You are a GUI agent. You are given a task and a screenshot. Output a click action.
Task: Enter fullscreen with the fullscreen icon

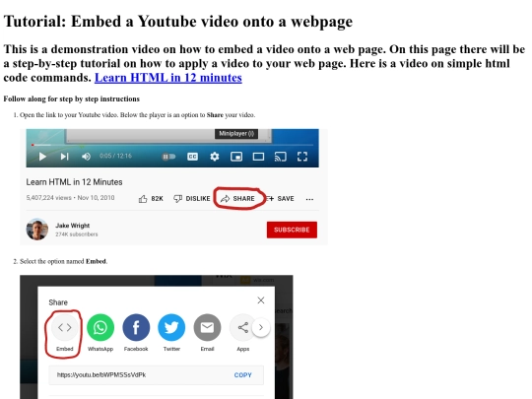pos(302,157)
